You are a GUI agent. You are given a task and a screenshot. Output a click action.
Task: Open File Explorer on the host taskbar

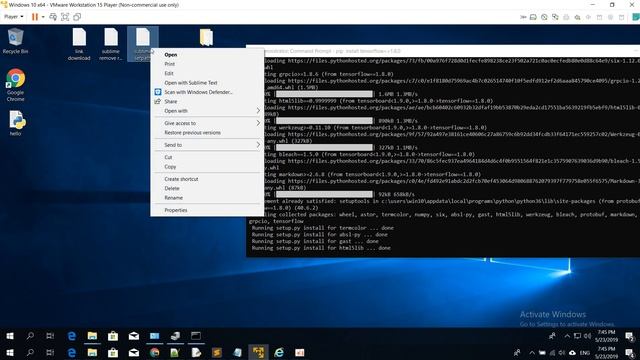point(92,352)
